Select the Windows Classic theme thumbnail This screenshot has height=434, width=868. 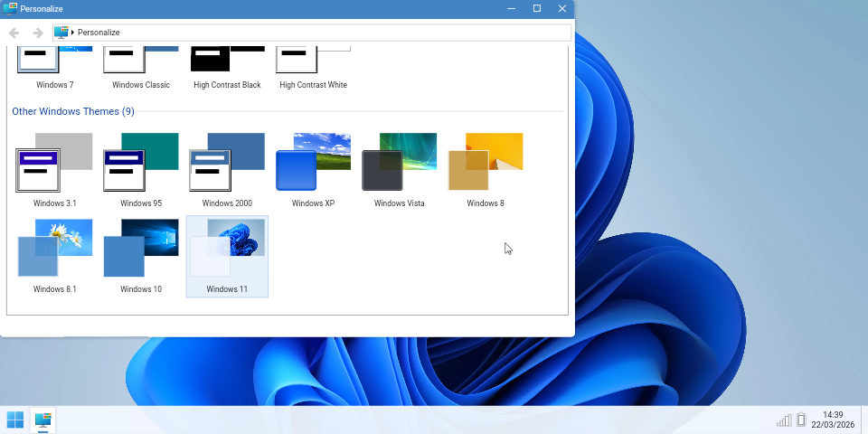(141, 60)
